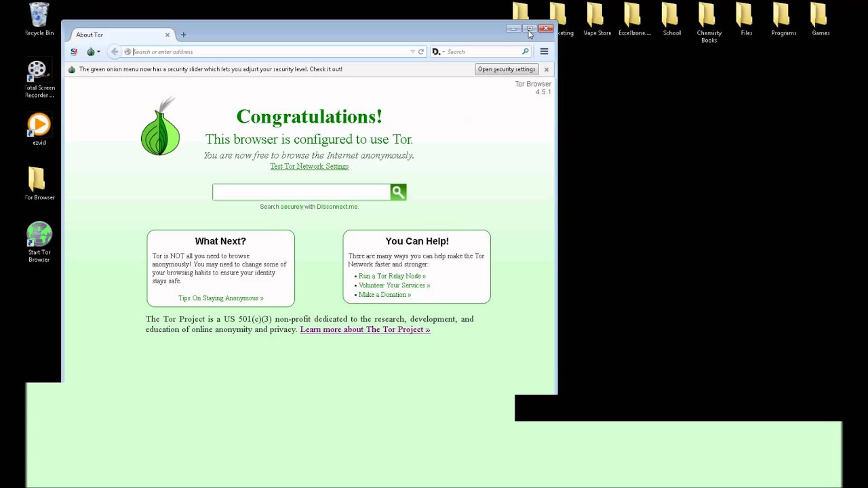Select the Total Screen Recorder desktop icon

(39, 79)
